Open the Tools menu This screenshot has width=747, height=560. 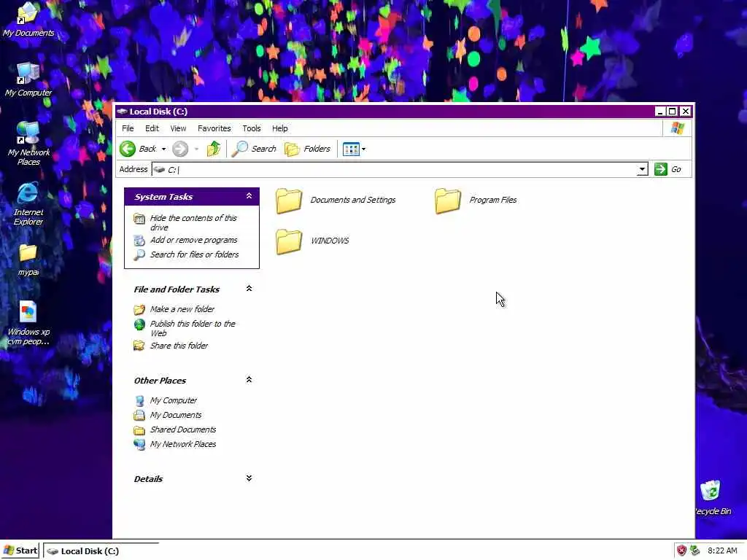click(x=252, y=128)
